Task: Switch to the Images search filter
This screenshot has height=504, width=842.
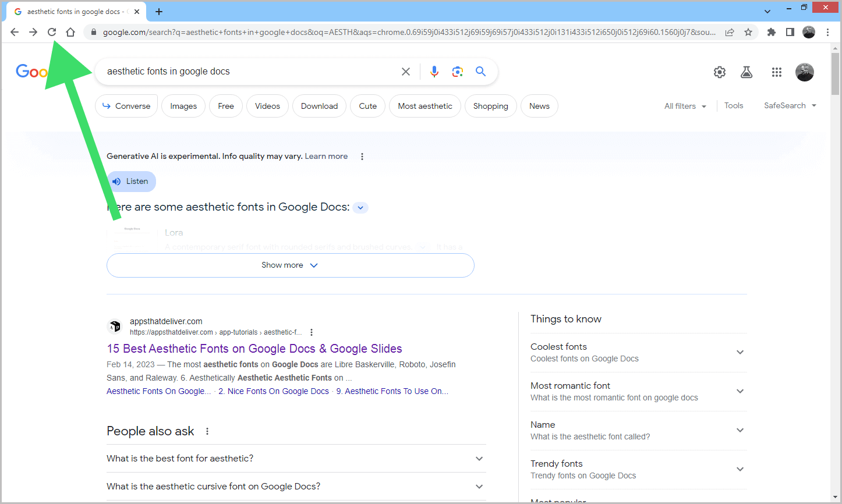Action: coord(183,105)
